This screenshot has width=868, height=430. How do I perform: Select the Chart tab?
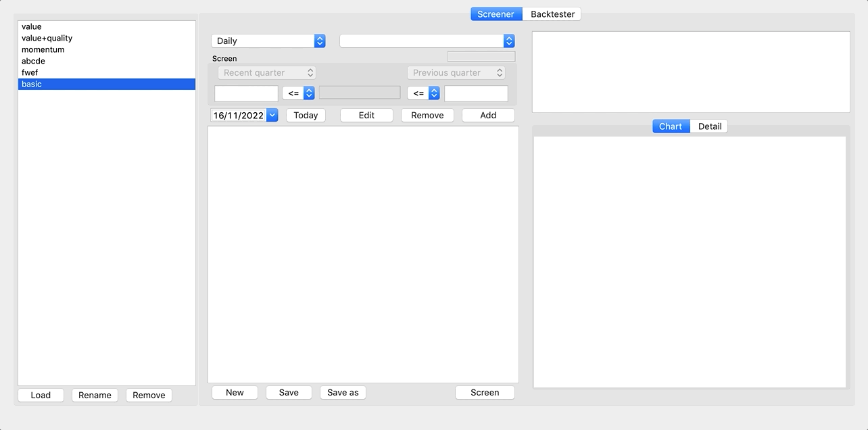(671, 126)
